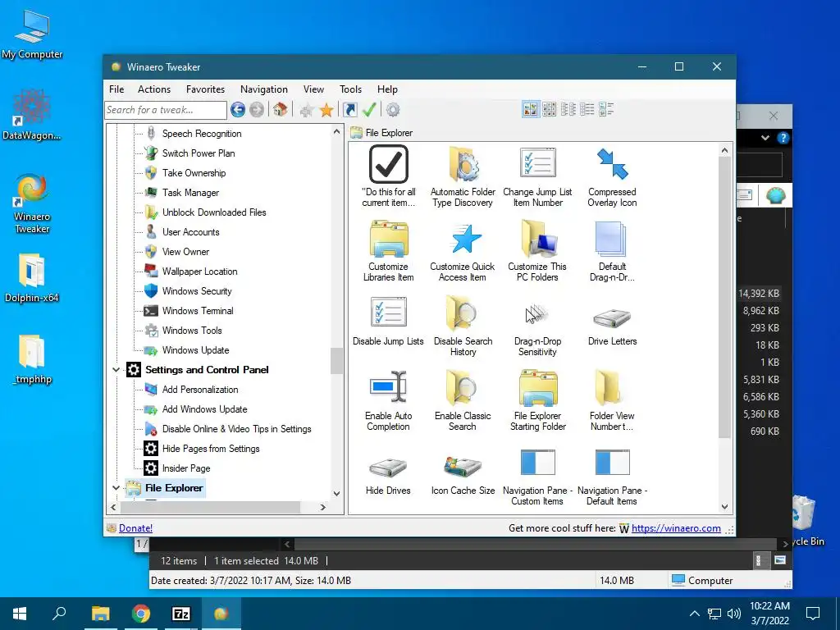Viewport: 840px width, 630px height.
Task: Open Customize This PC Folders tweak
Action: click(x=537, y=251)
